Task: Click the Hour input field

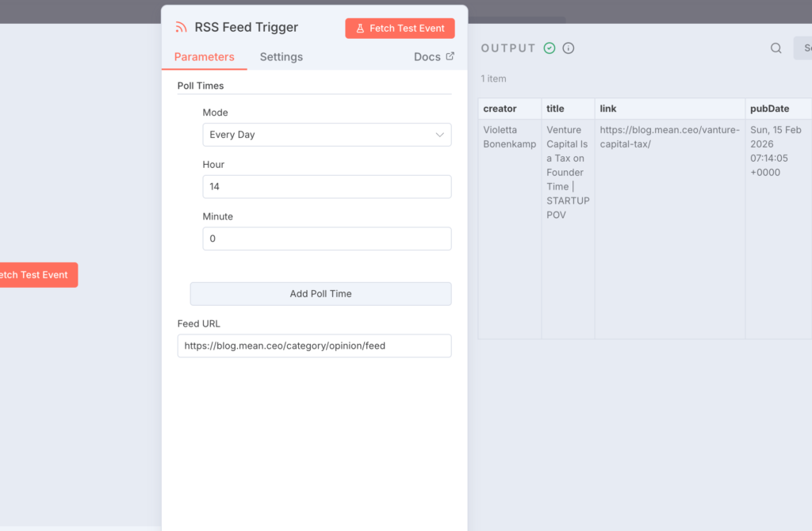Action: [327, 186]
